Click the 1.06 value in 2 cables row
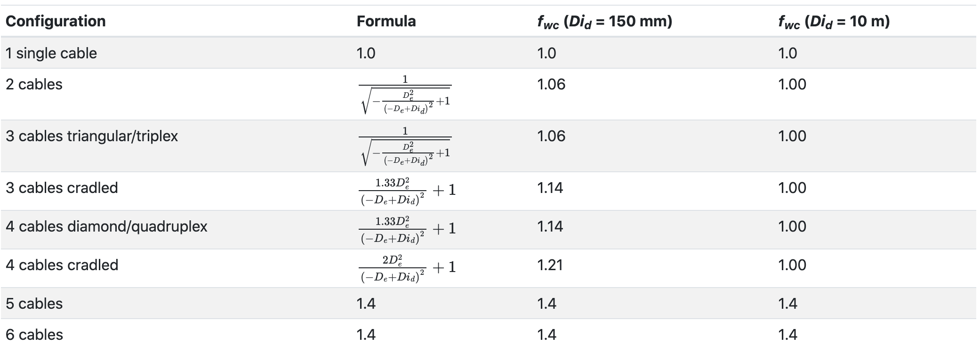980x353 pixels. 551,84
